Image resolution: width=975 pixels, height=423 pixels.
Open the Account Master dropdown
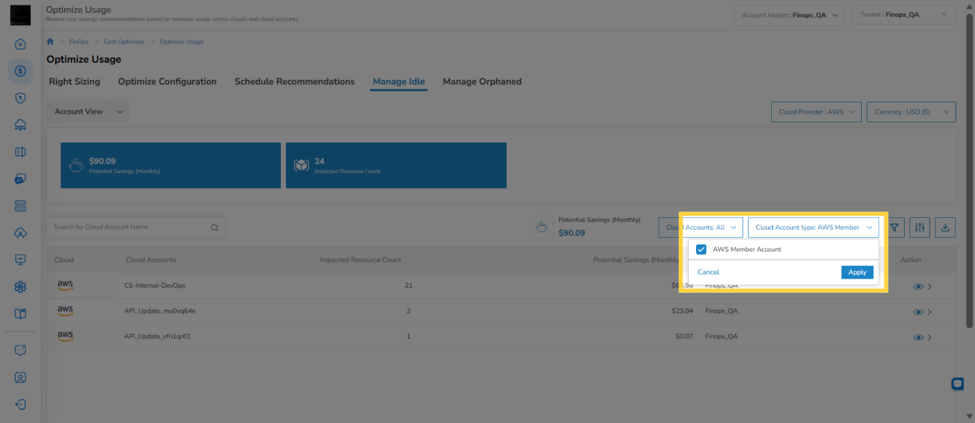pos(790,14)
